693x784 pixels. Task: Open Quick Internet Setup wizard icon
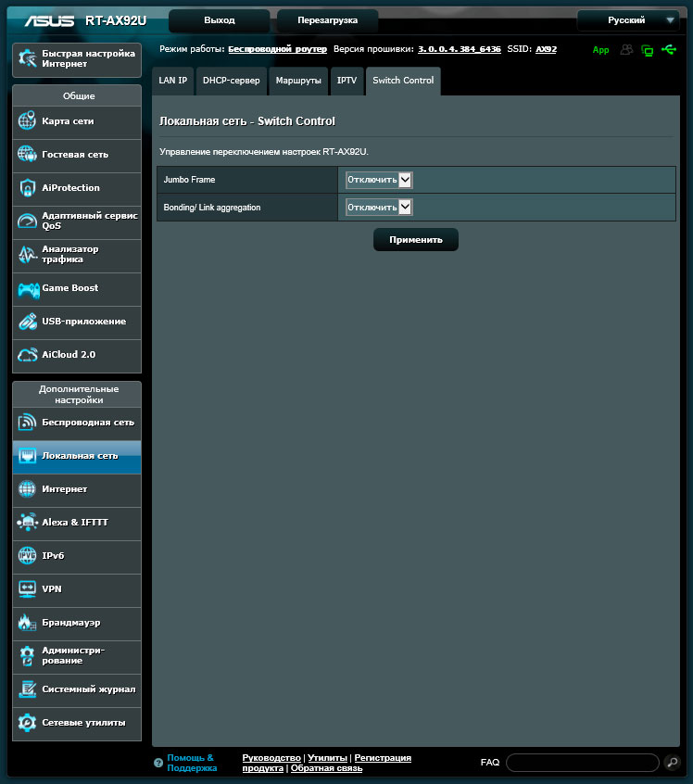coord(28,59)
